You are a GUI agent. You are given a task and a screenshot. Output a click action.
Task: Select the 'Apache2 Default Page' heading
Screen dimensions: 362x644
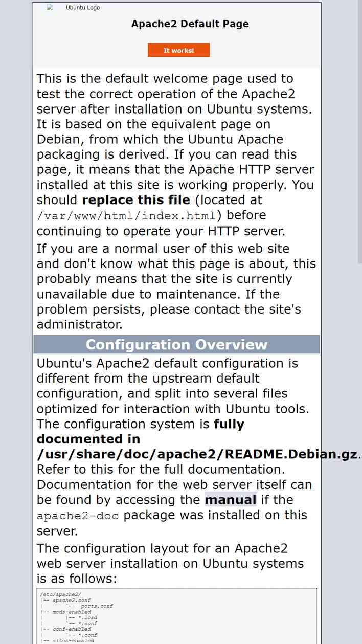pyautogui.click(x=190, y=24)
